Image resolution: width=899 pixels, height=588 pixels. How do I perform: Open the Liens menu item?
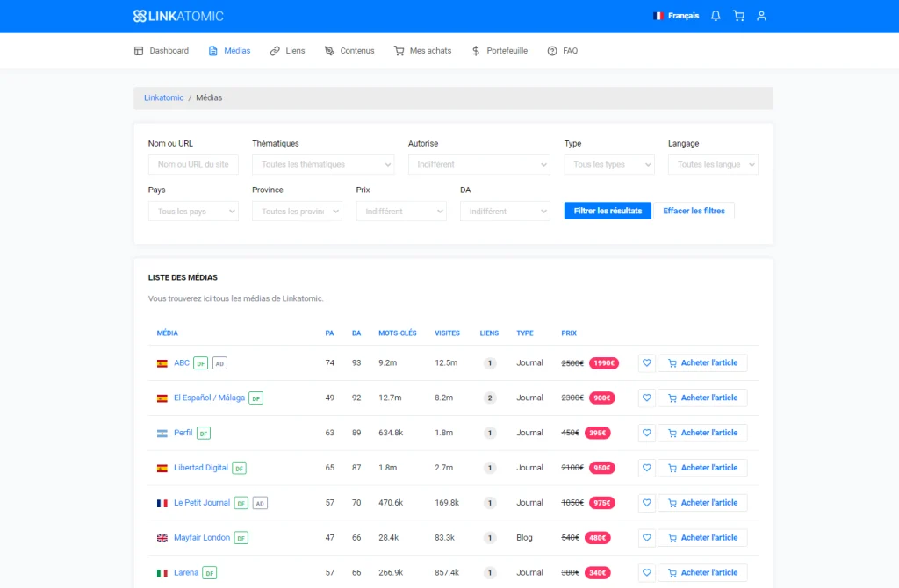288,51
